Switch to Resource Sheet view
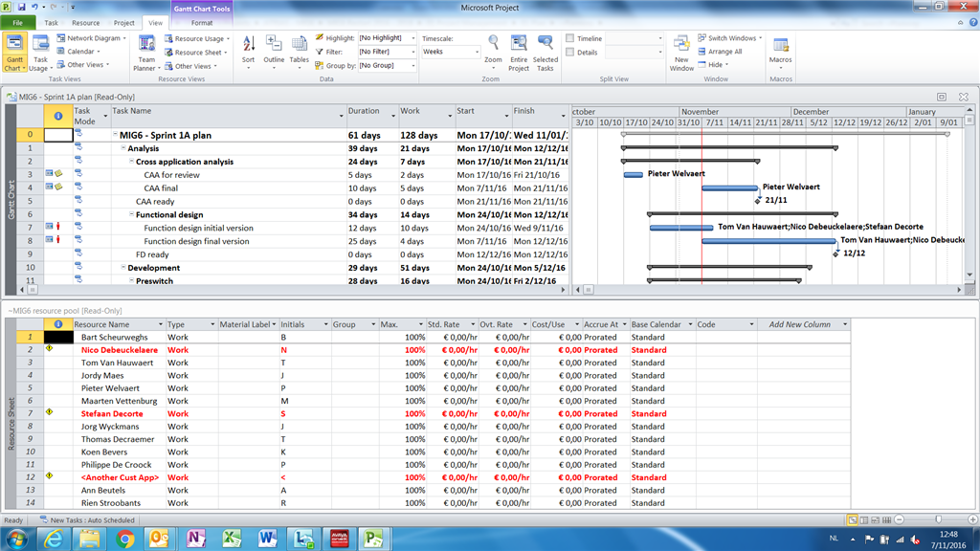The width and height of the screenshot is (980, 551). (195, 53)
